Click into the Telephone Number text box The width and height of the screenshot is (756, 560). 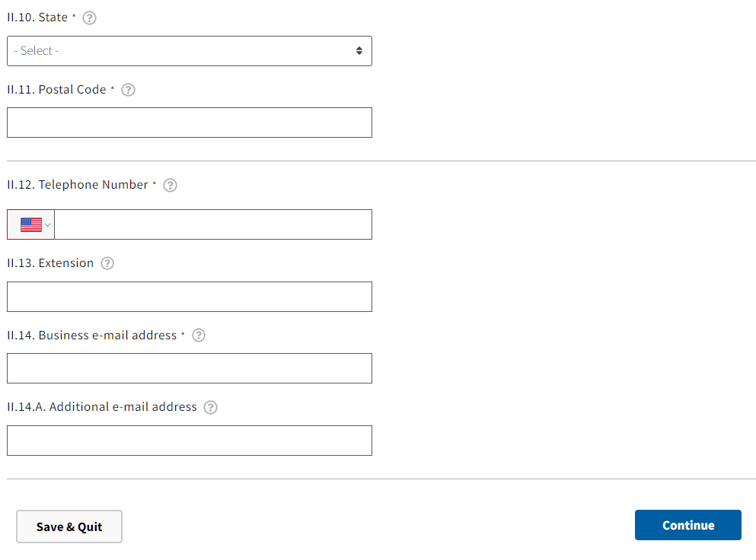point(213,224)
